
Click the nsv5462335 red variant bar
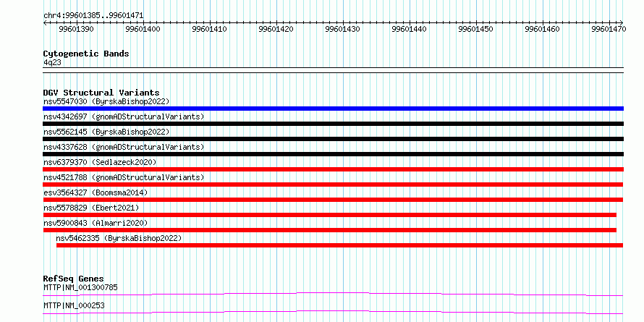339,245
